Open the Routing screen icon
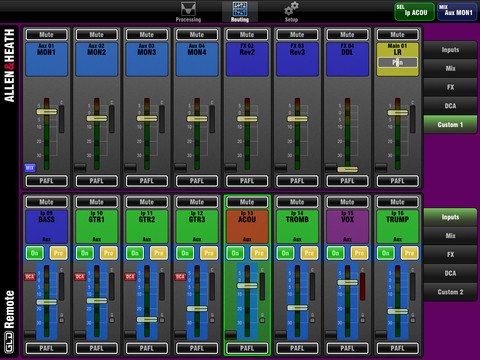 [240, 12]
